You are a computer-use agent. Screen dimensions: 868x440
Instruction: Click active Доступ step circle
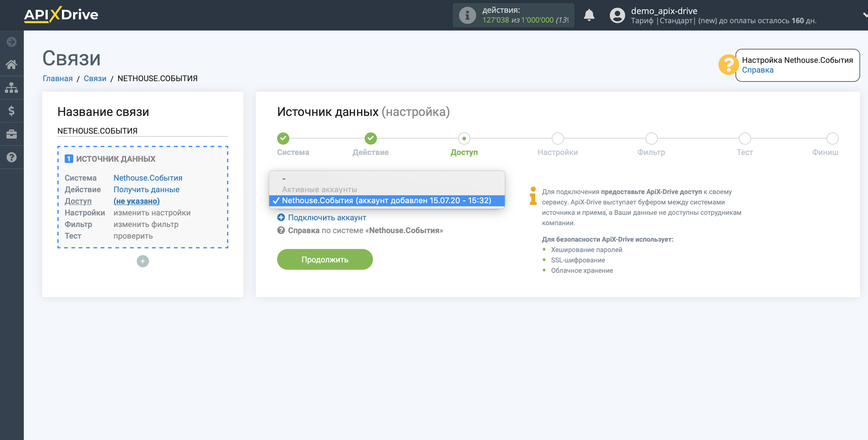tap(464, 139)
